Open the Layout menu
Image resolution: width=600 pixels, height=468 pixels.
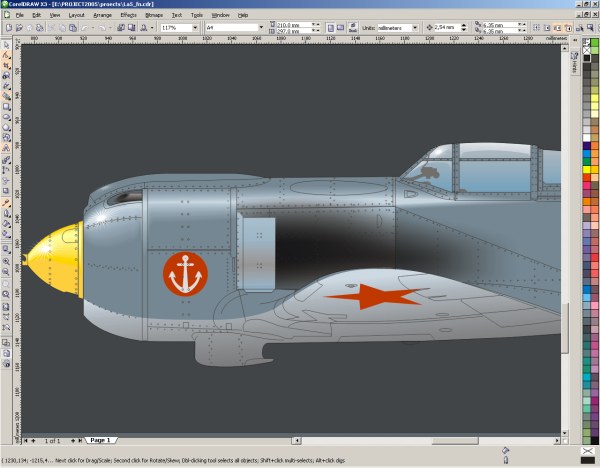76,15
